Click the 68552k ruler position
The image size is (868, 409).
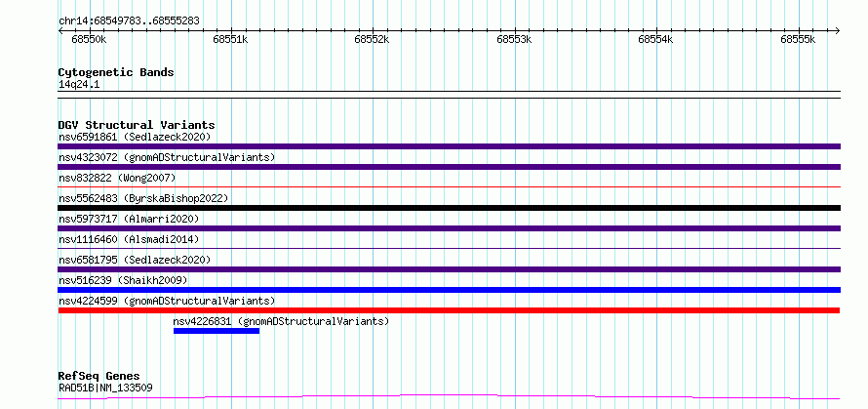point(372,39)
